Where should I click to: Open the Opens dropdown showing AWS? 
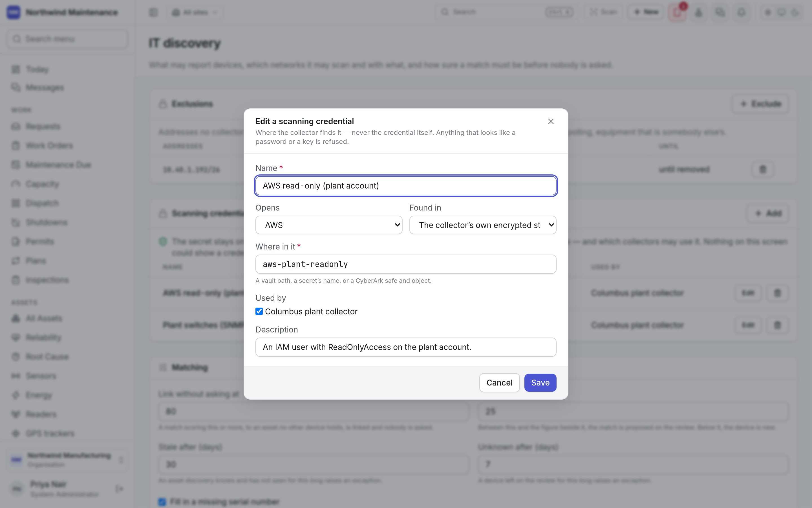tap(329, 225)
